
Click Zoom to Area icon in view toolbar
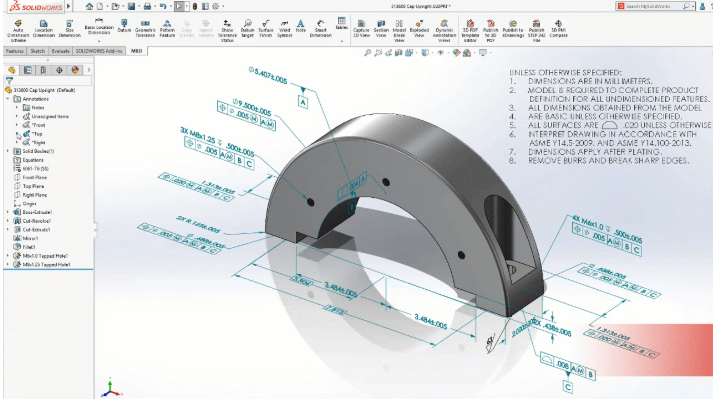click(378, 53)
